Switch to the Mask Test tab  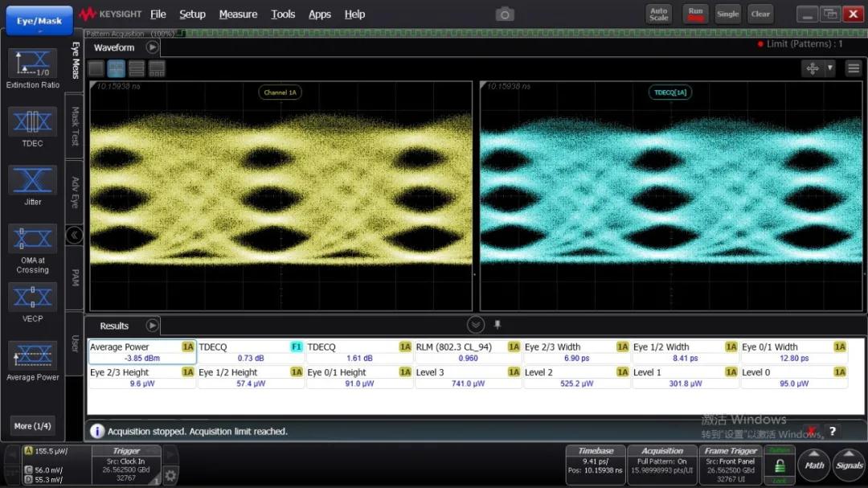point(76,126)
